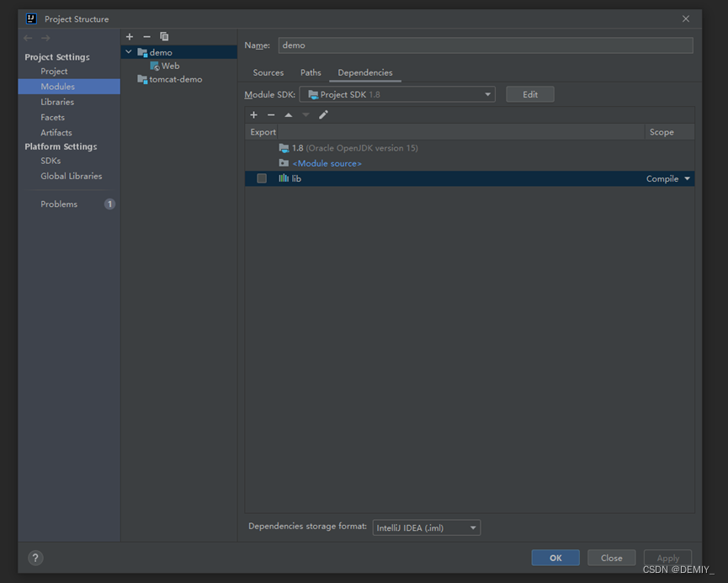Select the <Module source> row
Screen dimensions: 728x583
pyautogui.click(x=470, y=163)
